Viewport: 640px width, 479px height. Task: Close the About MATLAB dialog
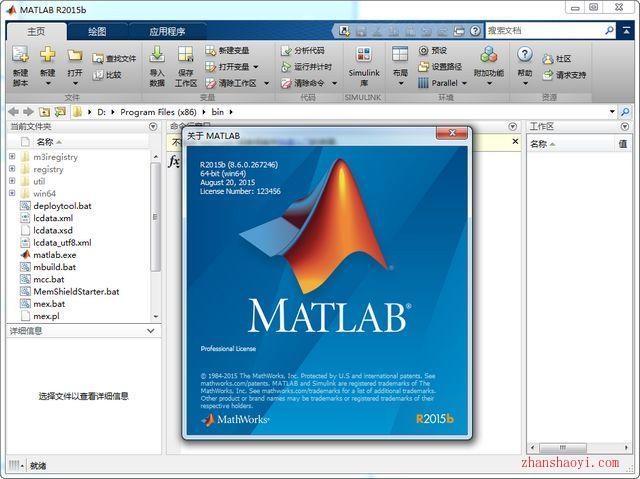pyautogui.click(x=452, y=133)
